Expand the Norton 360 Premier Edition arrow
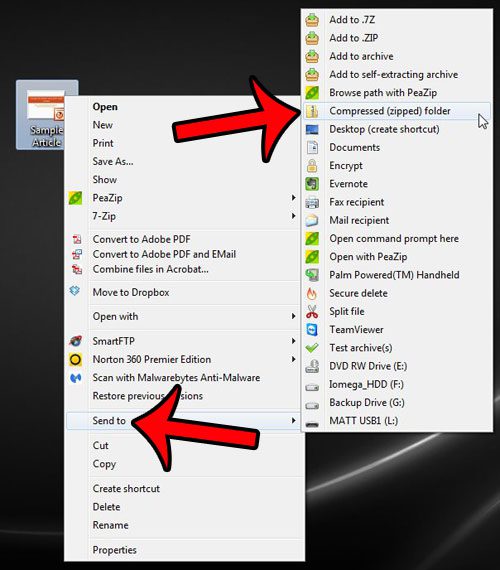 [x=293, y=359]
